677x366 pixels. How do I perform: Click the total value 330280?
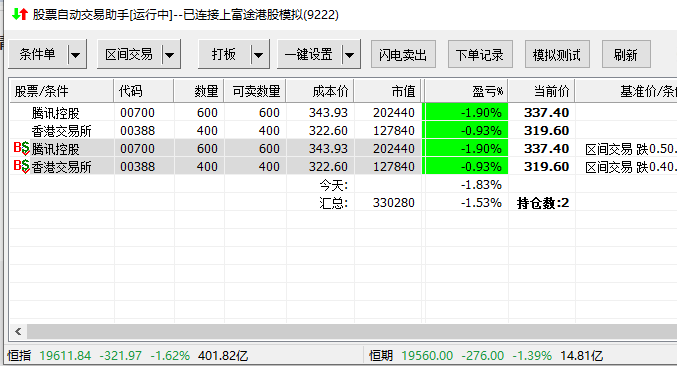coord(394,202)
